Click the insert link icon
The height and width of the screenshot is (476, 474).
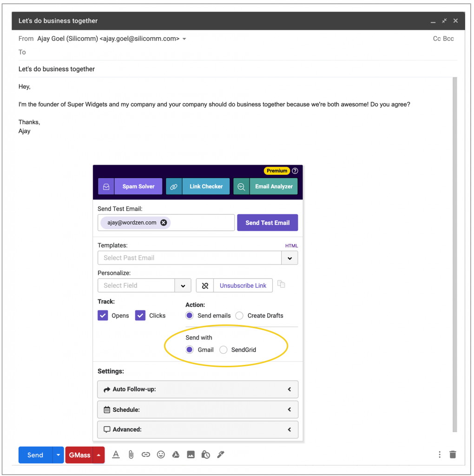pyautogui.click(x=146, y=455)
